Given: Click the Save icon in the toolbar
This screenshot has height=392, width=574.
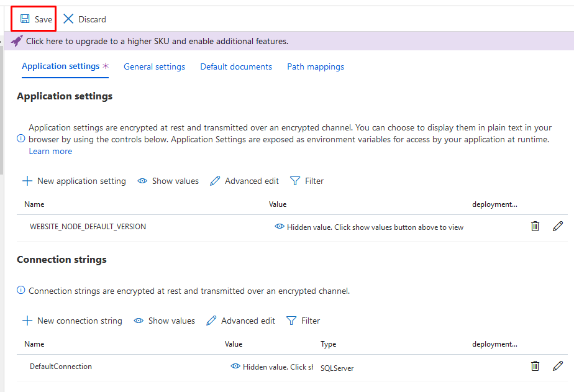Looking at the screenshot, I should [25, 19].
